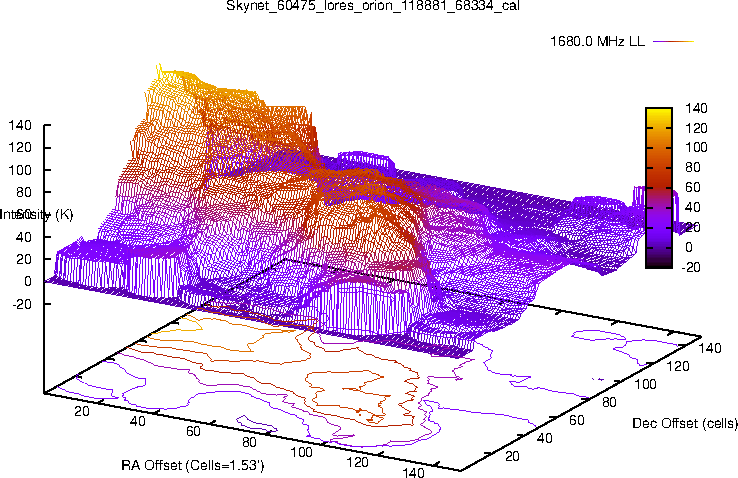Screen dimensions: 738x478
Task: Click tick 120 on the Dec Offset axis
Action: [678, 366]
